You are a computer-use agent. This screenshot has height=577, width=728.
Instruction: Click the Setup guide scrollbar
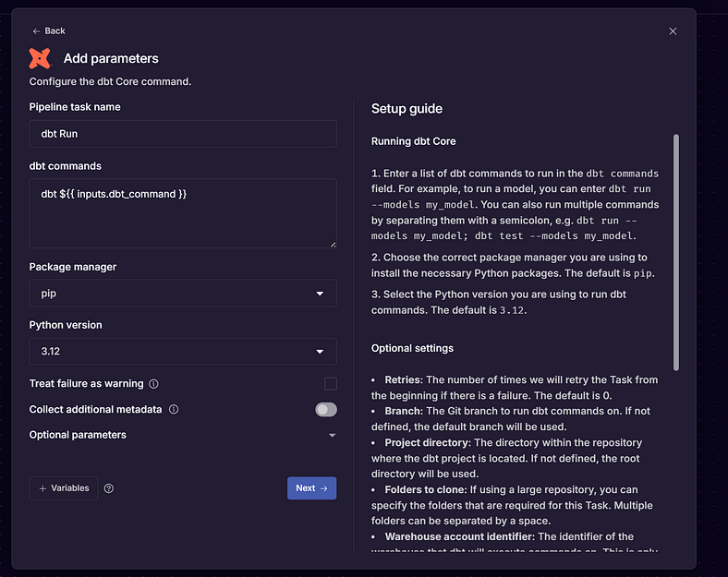(676, 252)
